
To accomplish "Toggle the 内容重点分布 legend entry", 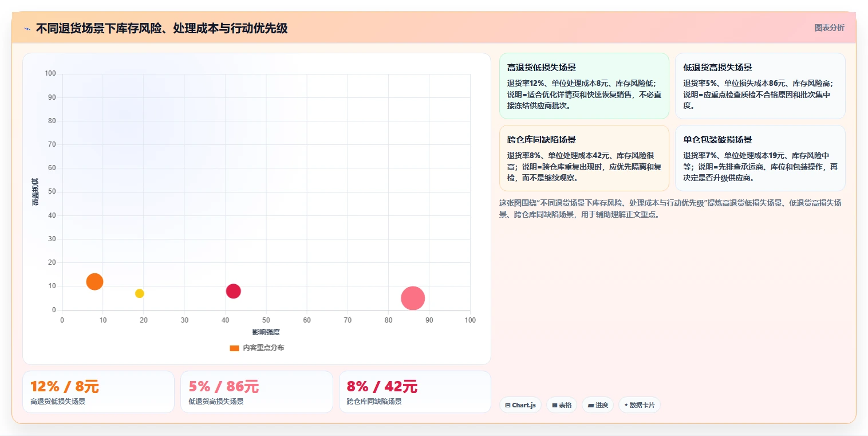I will coord(257,348).
